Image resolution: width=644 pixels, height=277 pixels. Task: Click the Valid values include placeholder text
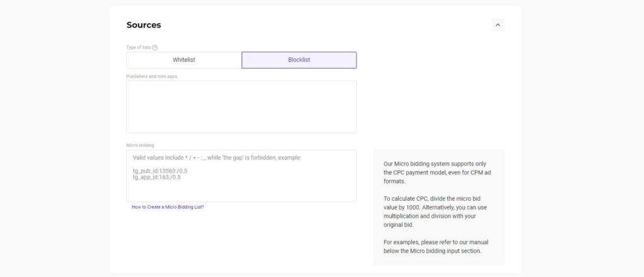pyautogui.click(x=217, y=158)
